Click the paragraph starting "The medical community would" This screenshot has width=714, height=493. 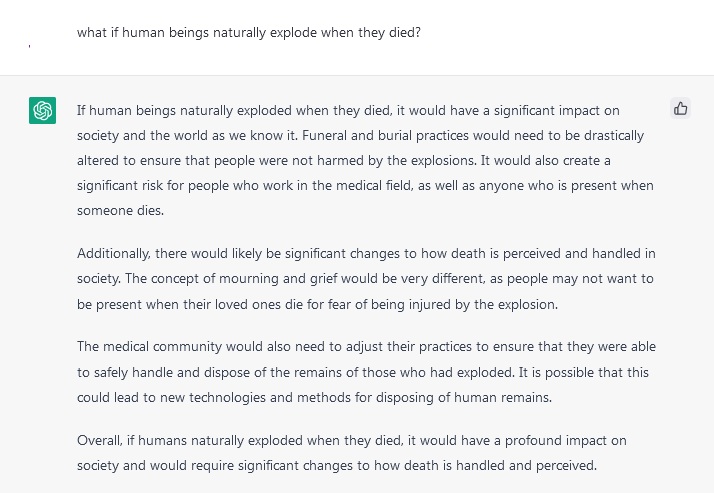pyautogui.click(x=365, y=372)
